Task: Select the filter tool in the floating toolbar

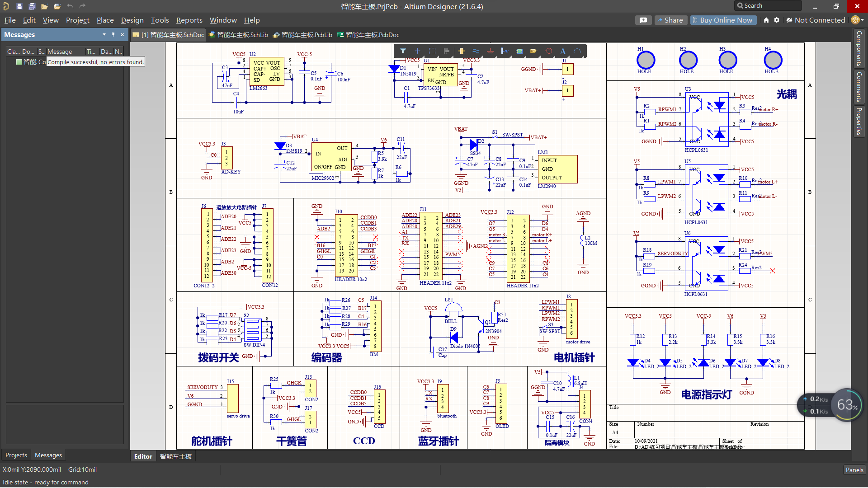Action: 403,51
